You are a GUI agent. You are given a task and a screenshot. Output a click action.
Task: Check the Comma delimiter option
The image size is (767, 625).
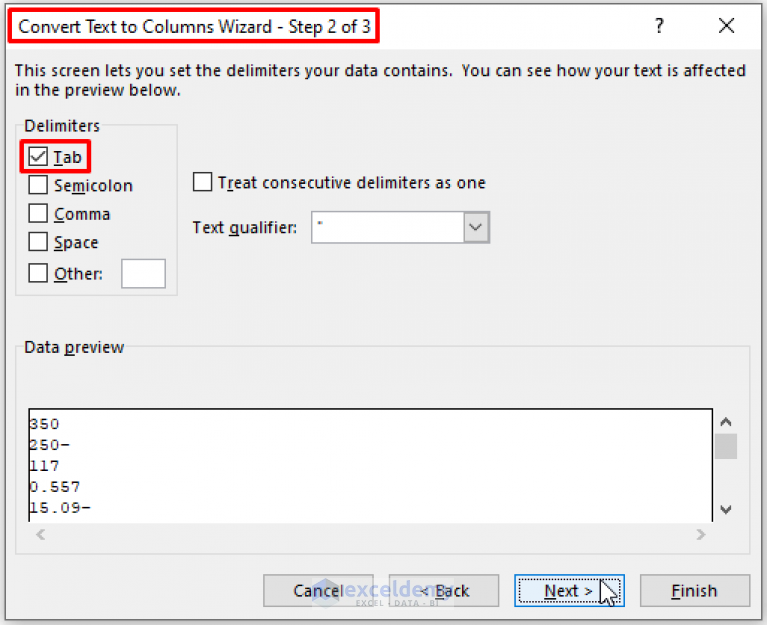(x=38, y=213)
